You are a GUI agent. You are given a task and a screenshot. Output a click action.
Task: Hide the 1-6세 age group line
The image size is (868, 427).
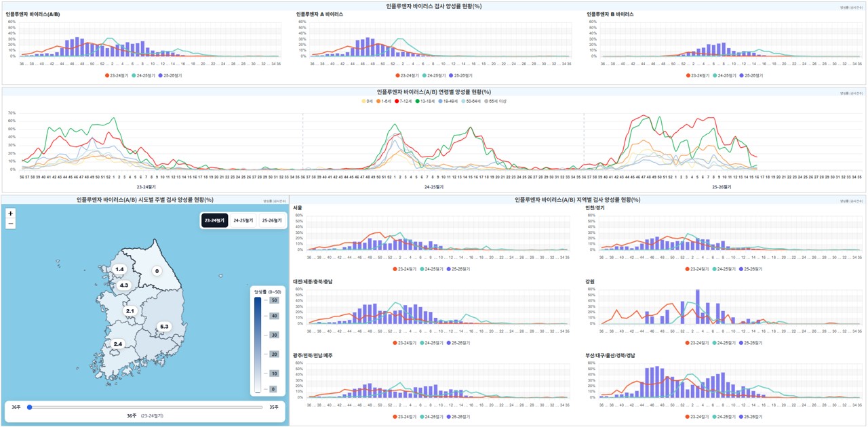pyautogui.click(x=383, y=101)
